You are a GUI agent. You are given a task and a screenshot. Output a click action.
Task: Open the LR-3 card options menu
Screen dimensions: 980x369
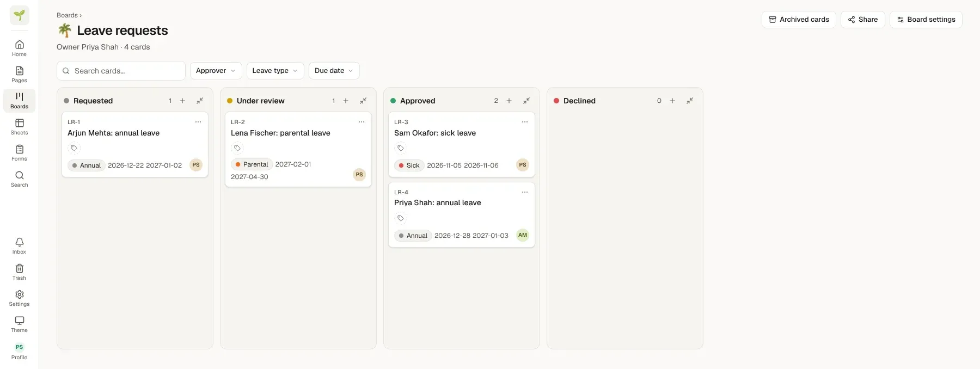click(x=525, y=122)
